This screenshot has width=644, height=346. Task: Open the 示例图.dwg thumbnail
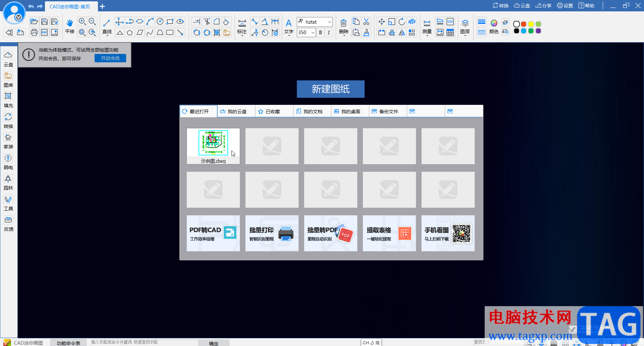point(213,146)
